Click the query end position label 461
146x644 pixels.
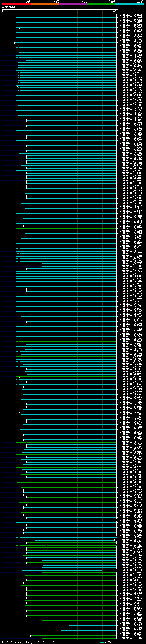point(115,11)
